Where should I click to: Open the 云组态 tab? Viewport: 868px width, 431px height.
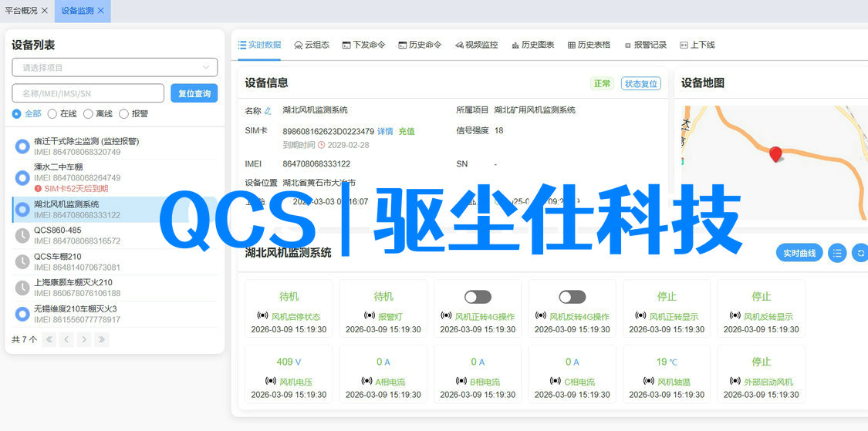[x=312, y=45]
